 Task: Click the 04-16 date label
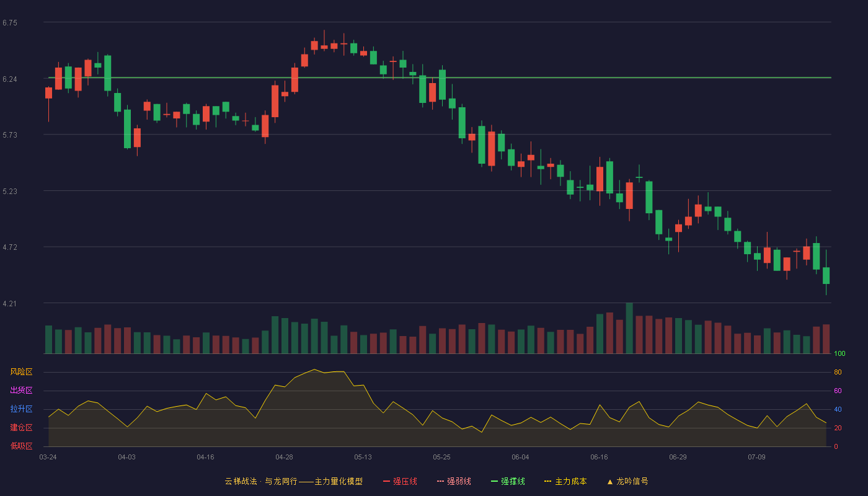pos(205,457)
